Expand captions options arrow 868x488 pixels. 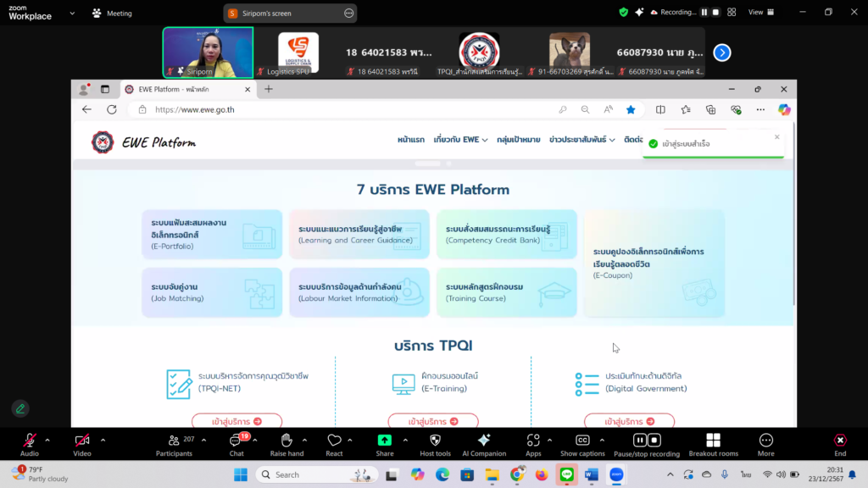[602, 441]
